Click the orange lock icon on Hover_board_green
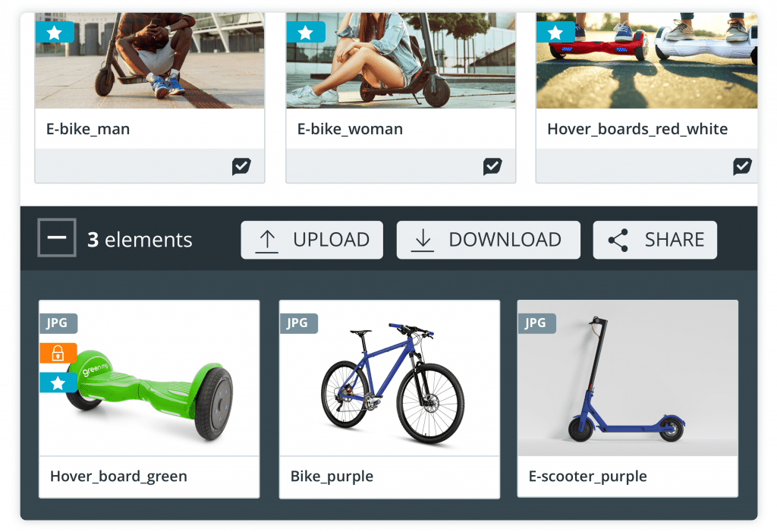 click(x=58, y=354)
